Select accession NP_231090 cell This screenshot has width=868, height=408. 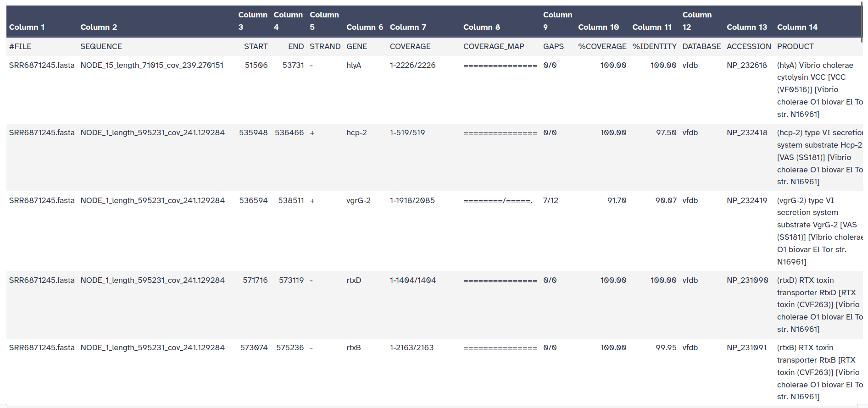pyautogui.click(x=747, y=280)
